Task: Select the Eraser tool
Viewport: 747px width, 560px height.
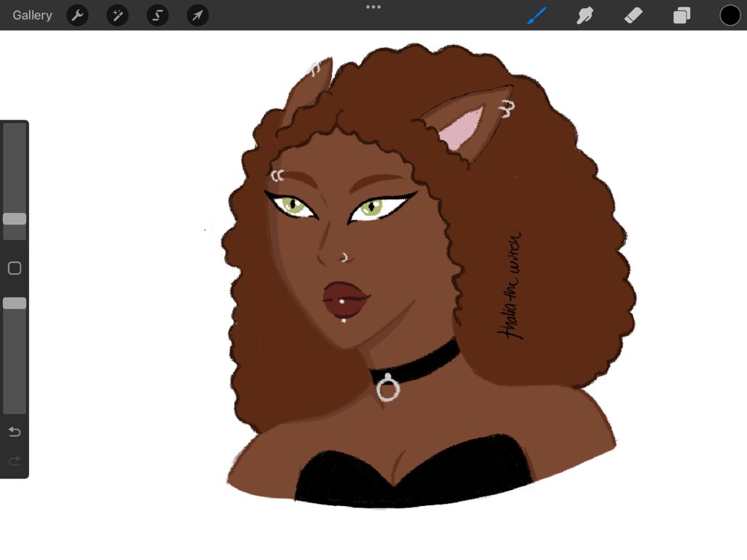Action: point(632,15)
